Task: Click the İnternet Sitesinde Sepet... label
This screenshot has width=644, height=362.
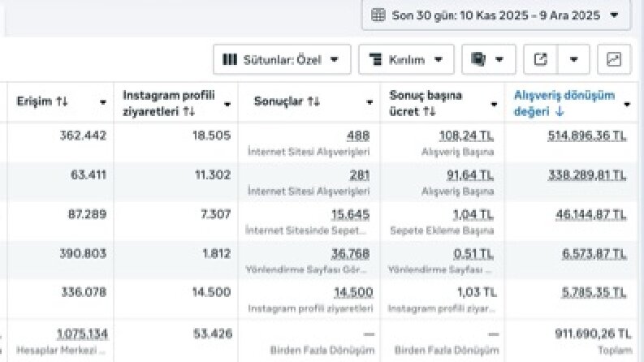Action: click(x=305, y=231)
